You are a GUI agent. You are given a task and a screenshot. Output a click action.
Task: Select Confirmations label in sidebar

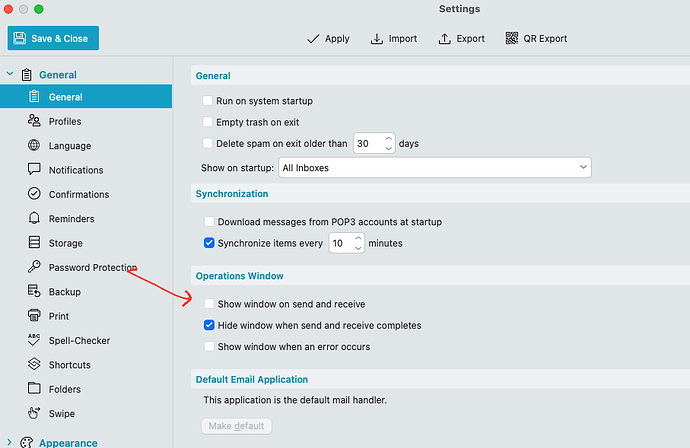click(x=79, y=194)
